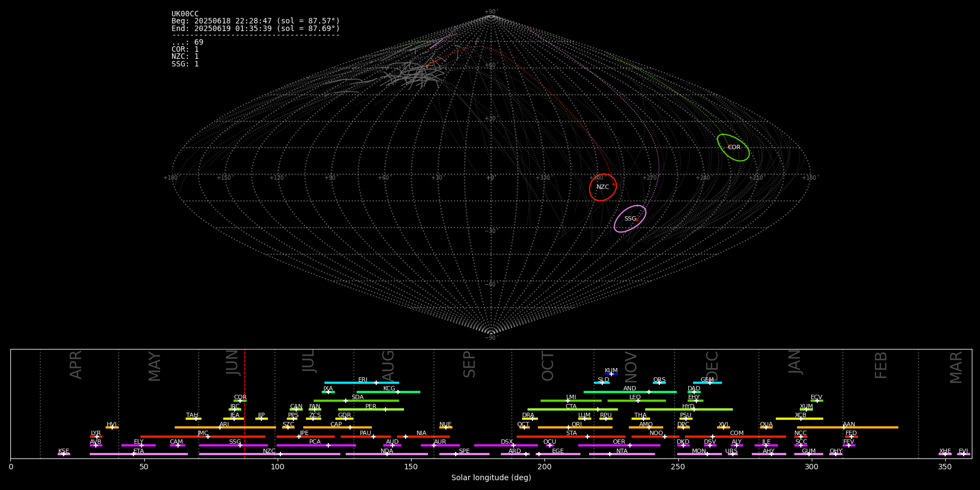Click the PER shower bar in timeline
Image resolution: width=980 pixels, height=490 pixels.
point(371,409)
